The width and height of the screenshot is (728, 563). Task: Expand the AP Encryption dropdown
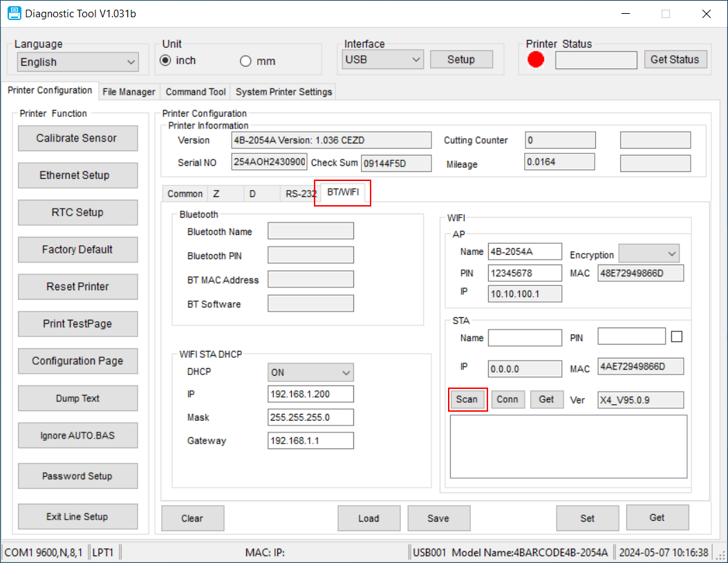648,254
